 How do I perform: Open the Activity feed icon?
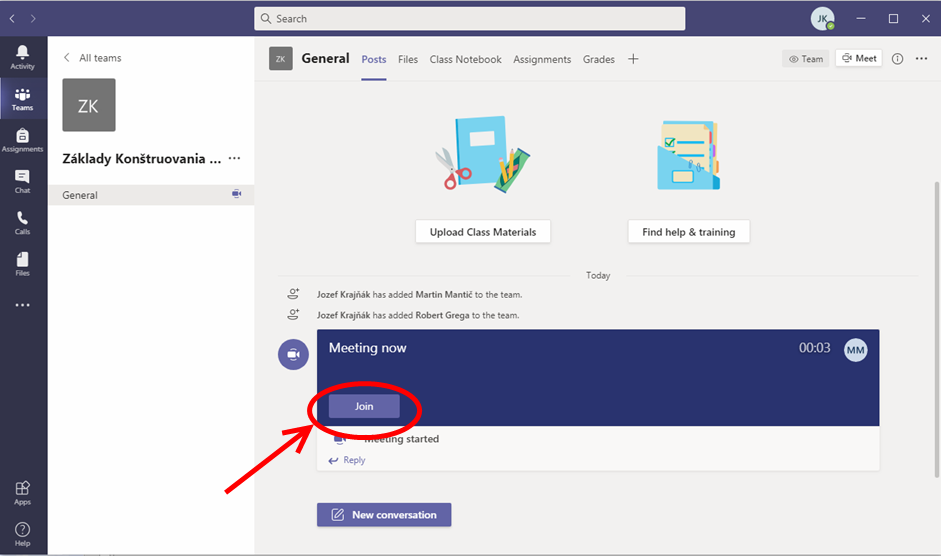pos(22,57)
